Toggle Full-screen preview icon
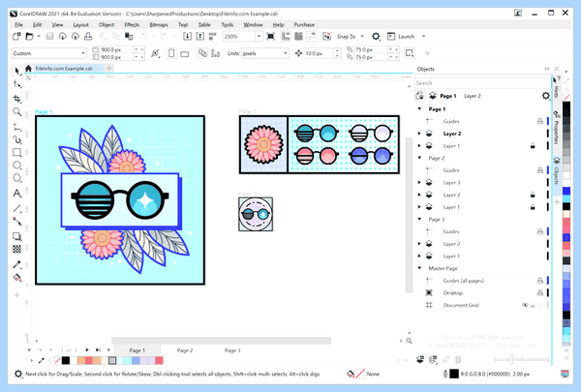Image resolution: width=581 pixels, height=392 pixels. (x=271, y=37)
